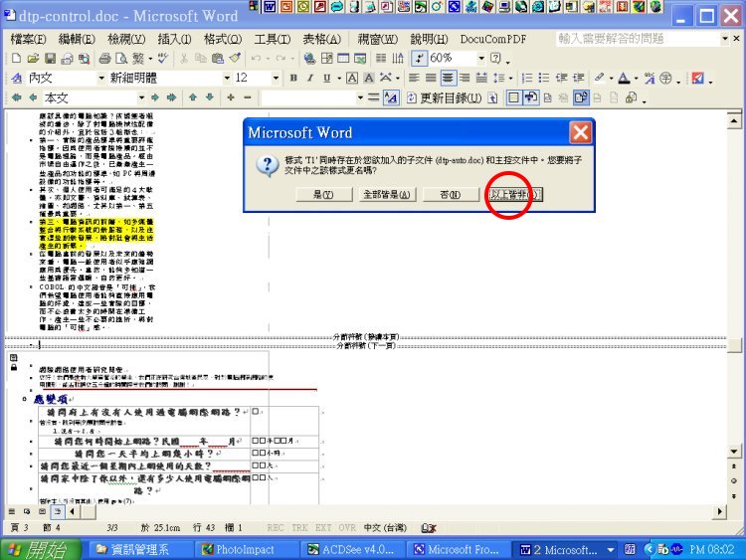Image resolution: width=746 pixels, height=560 pixels.
Task: Apply bulleted list formatting
Action: coord(544,78)
